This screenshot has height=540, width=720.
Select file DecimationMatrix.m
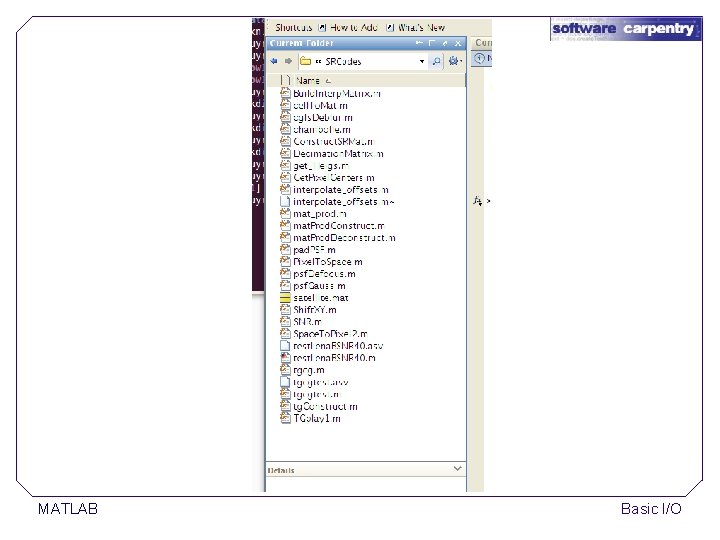pos(338,153)
